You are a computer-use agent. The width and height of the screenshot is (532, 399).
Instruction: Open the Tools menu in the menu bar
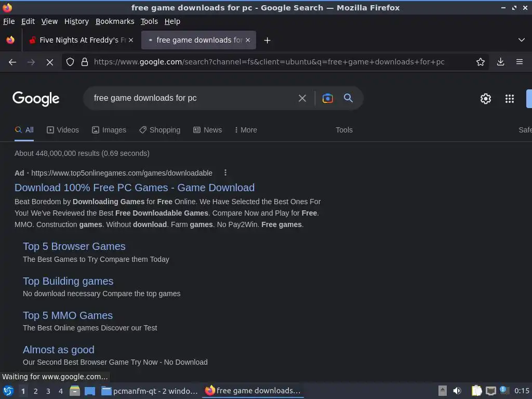pos(149,21)
